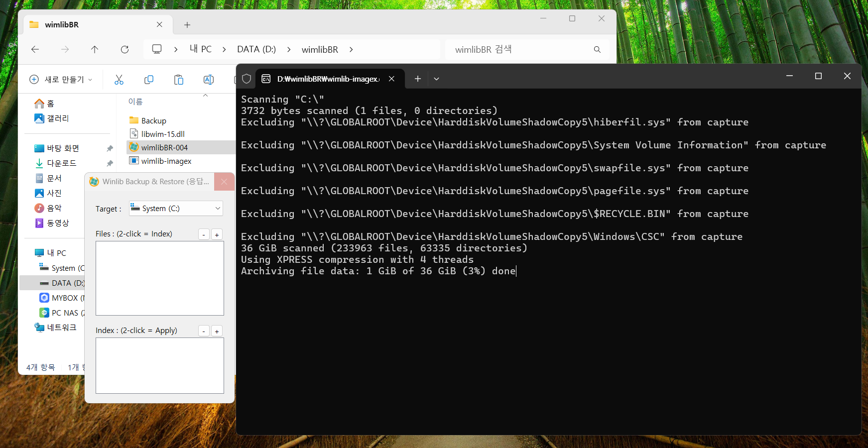
Task: Click the minus button next to Files
Action: coord(204,234)
